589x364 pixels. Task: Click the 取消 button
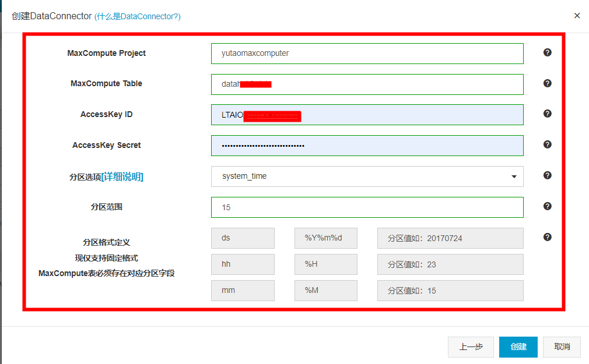click(x=562, y=347)
